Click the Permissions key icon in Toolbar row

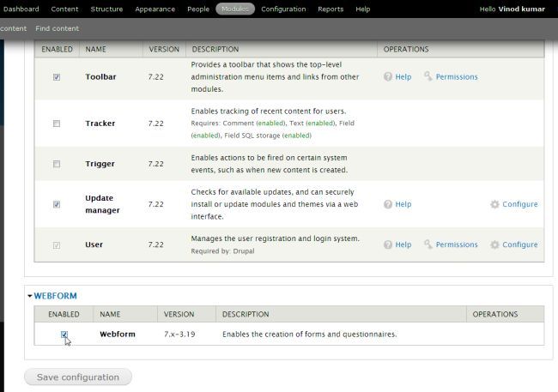point(428,76)
